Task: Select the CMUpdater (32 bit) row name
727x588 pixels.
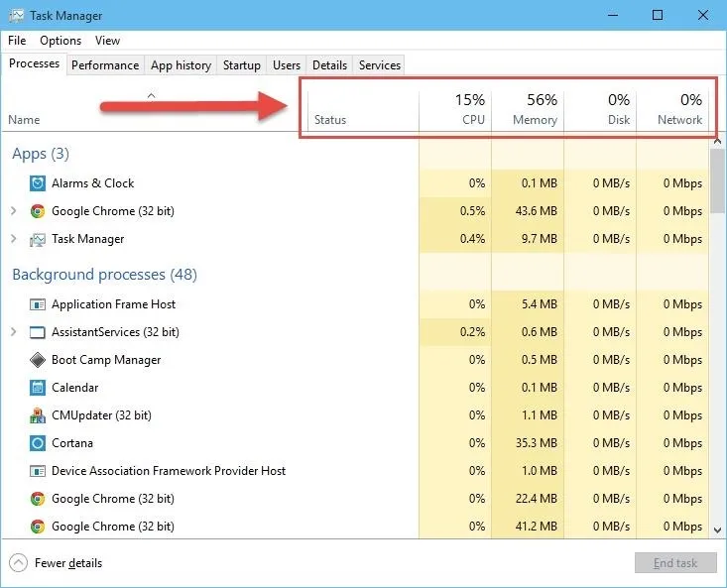Action: 101,415
